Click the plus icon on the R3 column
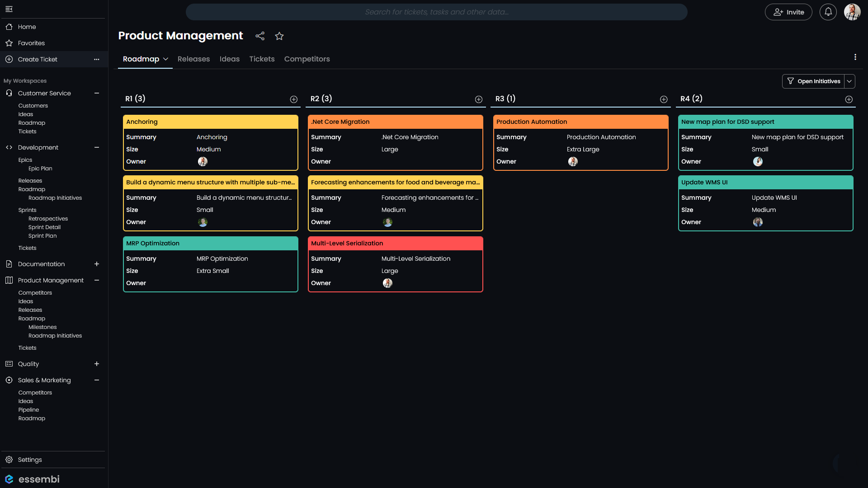The height and width of the screenshot is (488, 868). pyautogui.click(x=664, y=99)
